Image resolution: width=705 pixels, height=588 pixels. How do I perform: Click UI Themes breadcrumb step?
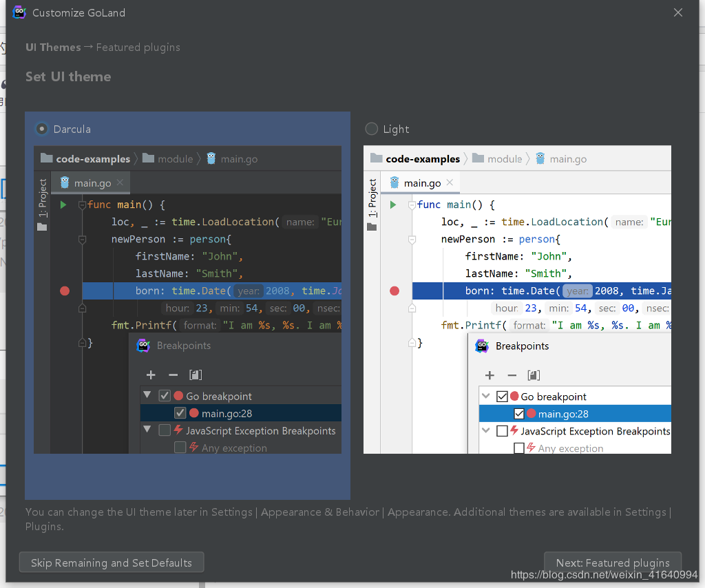coord(53,48)
